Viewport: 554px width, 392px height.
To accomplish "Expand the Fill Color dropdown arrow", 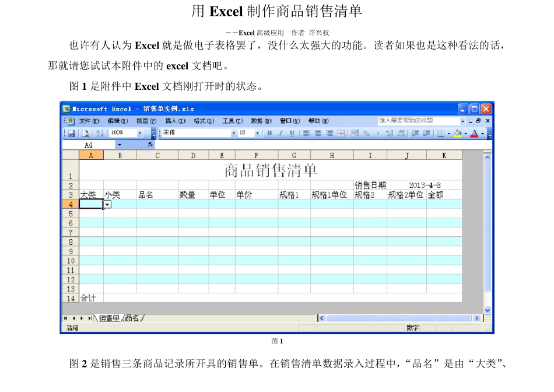I will 466,133.
